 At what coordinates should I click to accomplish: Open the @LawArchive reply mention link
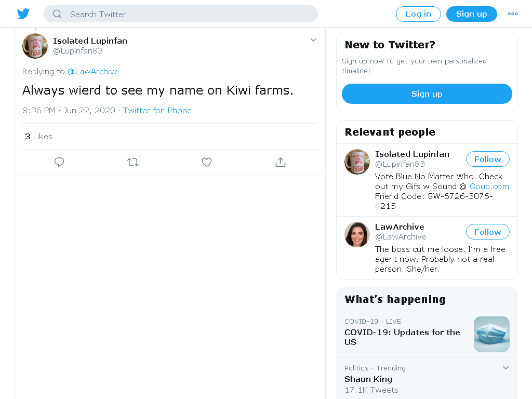pos(93,72)
